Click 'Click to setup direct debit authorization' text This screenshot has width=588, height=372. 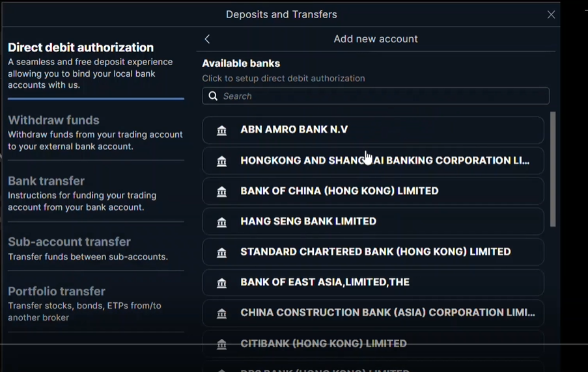coord(283,78)
